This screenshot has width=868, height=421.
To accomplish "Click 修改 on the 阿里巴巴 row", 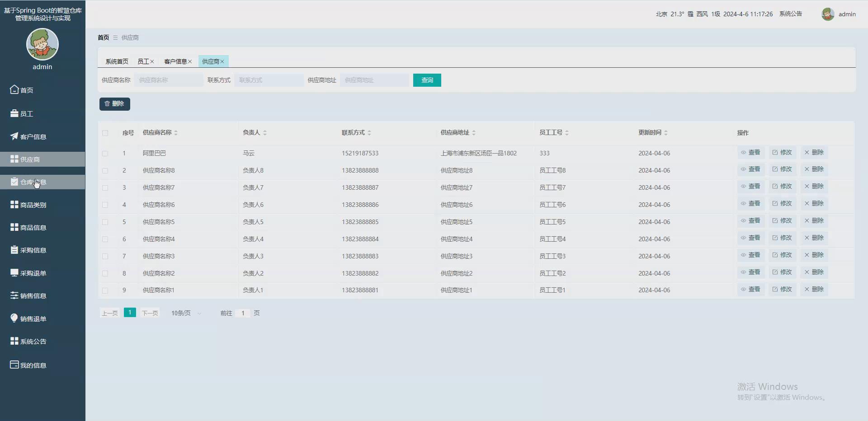I will click(782, 152).
